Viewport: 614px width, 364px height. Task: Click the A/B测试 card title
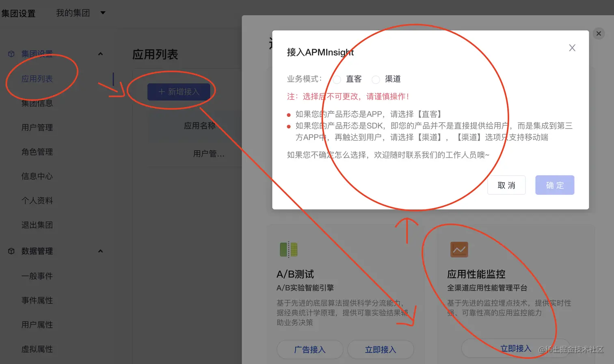point(295,274)
